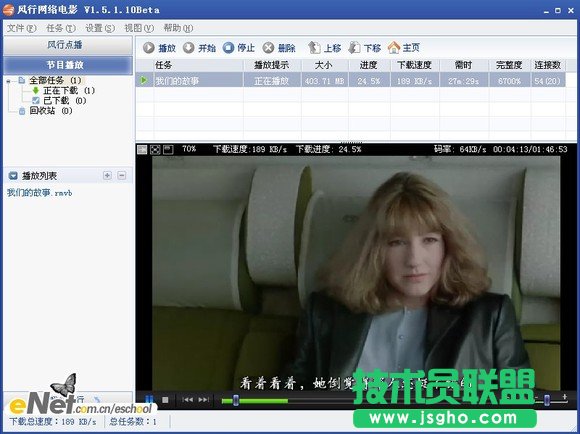Select 我们的故事.rmvb in the playlist
580x434 pixels.
click(x=39, y=193)
